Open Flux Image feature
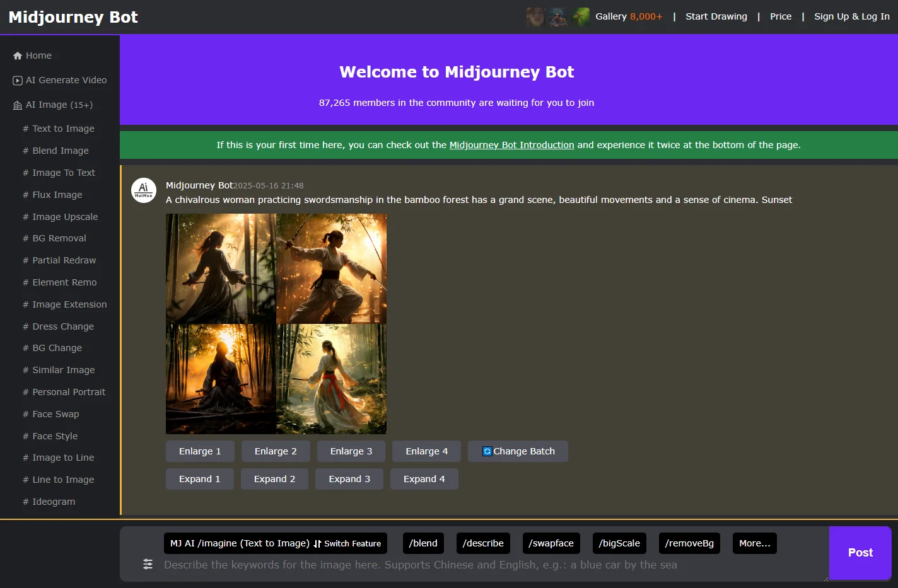This screenshot has width=898, height=588. click(x=52, y=195)
